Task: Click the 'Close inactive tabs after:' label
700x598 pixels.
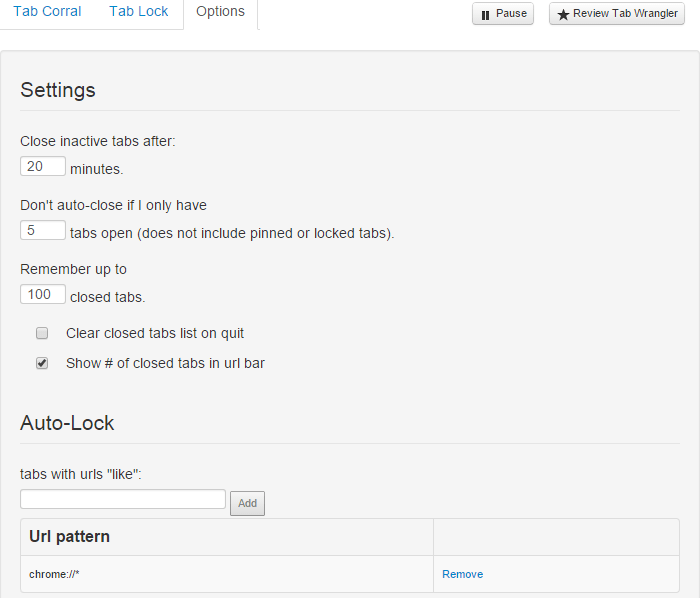Action: 97,141
